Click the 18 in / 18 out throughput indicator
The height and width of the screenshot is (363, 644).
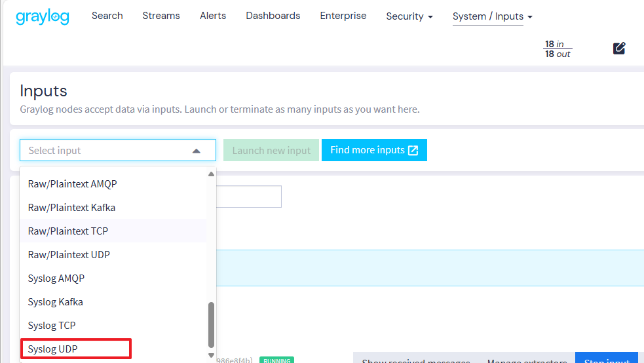558,49
